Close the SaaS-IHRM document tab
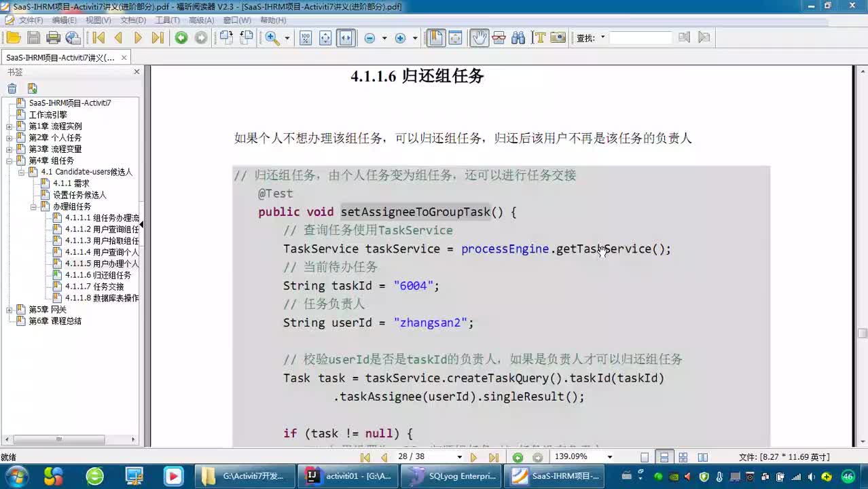 coord(124,58)
